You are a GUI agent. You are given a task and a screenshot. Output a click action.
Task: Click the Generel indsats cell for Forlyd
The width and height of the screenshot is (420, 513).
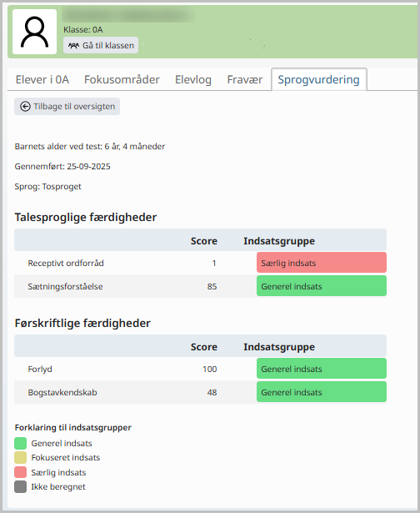pyautogui.click(x=322, y=369)
